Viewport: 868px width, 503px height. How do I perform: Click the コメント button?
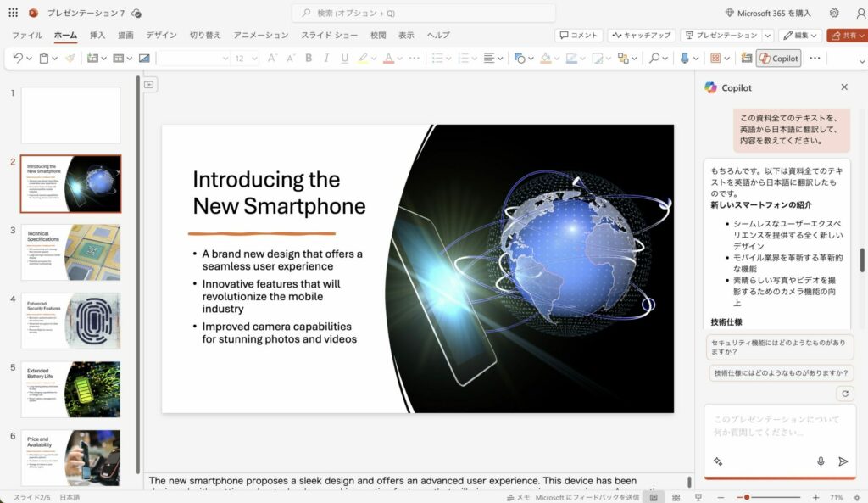pyautogui.click(x=578, y=36)
